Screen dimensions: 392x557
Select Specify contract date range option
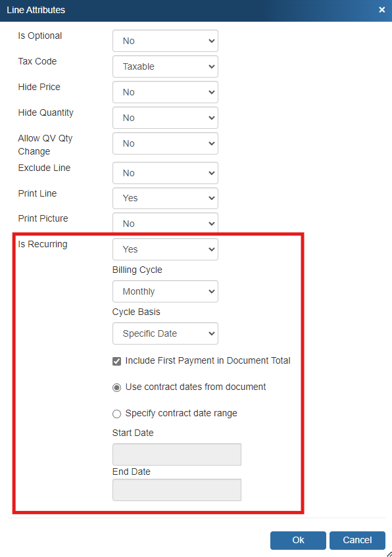pos(116,414)
